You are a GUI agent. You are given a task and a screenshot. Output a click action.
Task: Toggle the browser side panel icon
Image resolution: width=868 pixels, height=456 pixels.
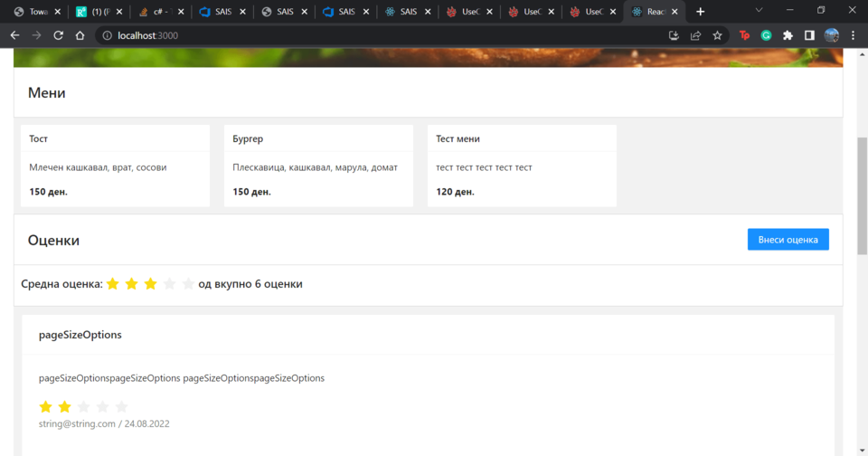[809, 35]
